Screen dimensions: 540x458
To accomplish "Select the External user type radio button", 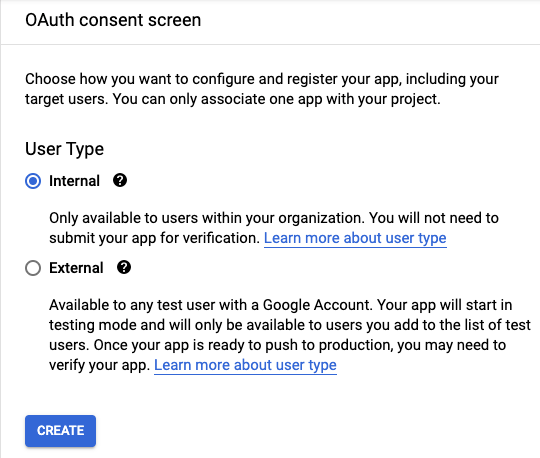I will point(33,268).
